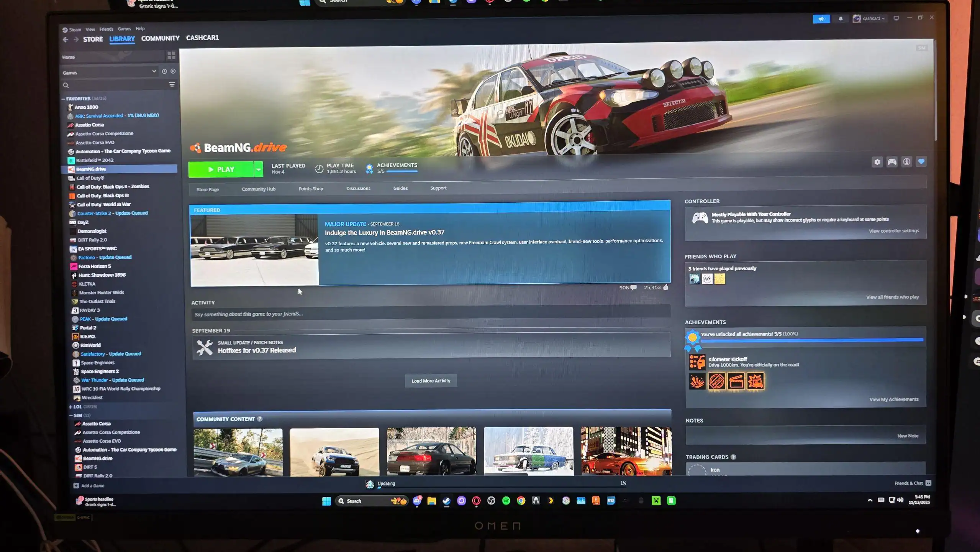The width and height of the screenshot is (980, 552).
Task: Click the library grid view icon
Action: 171,56
